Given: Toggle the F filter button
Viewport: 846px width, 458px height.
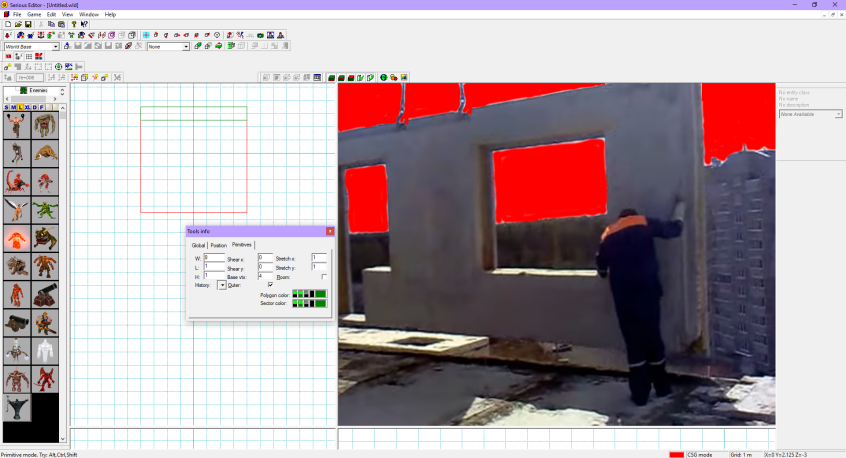Looking at the screenshot, I should [42, 107].
